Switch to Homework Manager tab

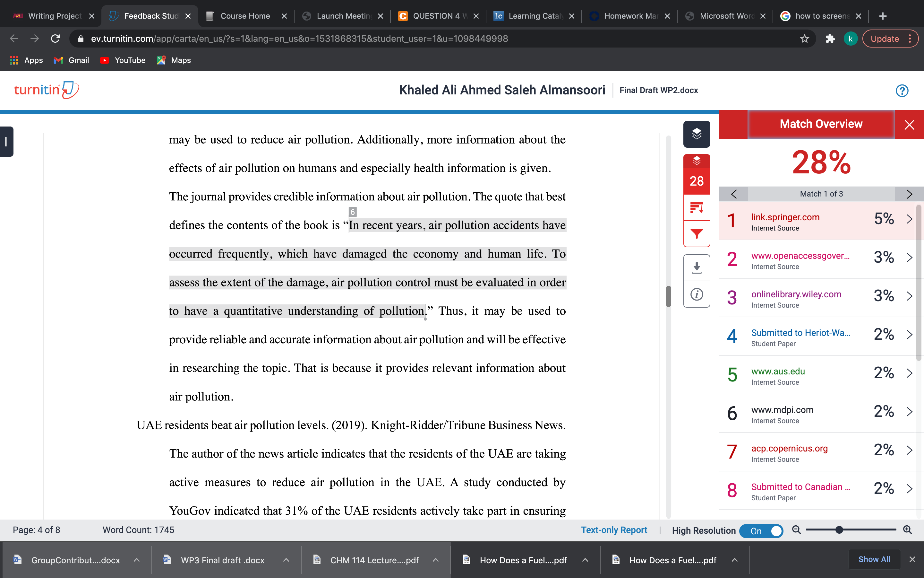click(629, 16)
